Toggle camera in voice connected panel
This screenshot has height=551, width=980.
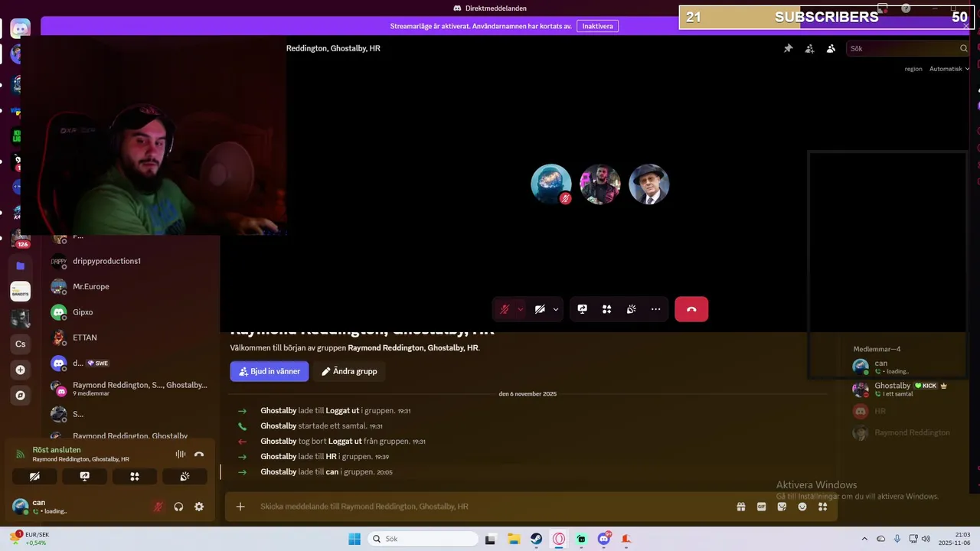(x=34, y=476)
